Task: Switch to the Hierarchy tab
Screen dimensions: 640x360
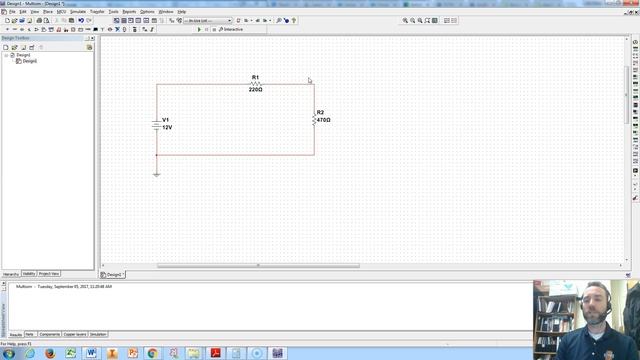Action: point(11,274)
